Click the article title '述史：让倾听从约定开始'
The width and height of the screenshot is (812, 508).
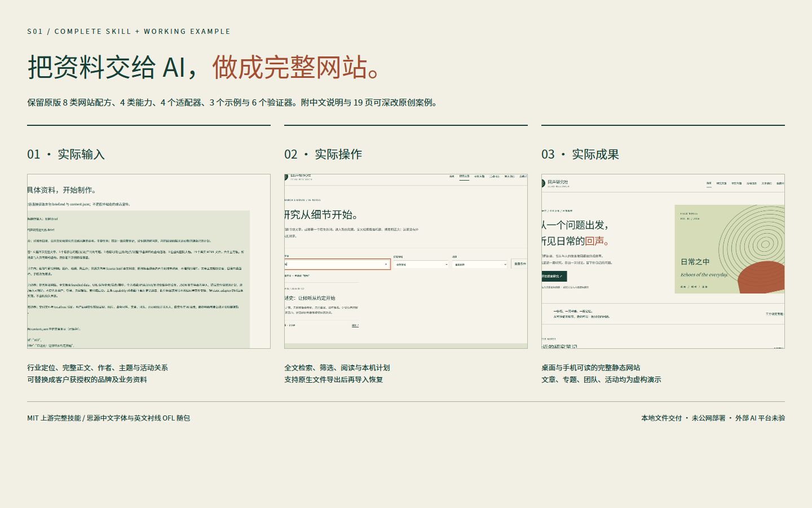click(310, 298)
